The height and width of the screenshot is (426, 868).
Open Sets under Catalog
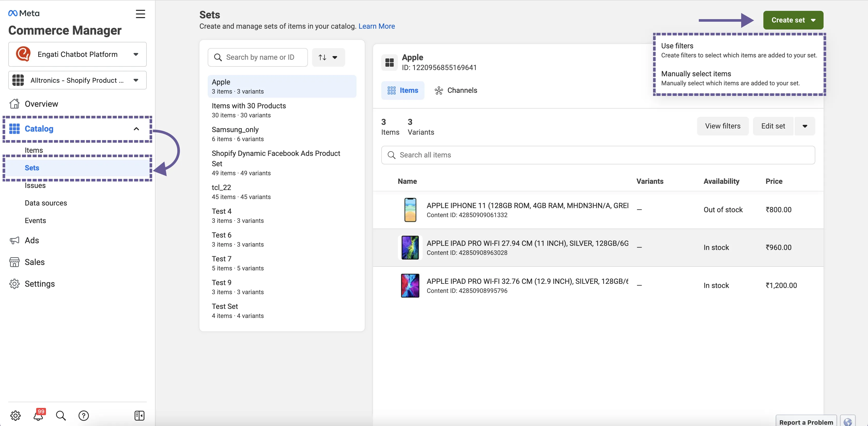pyautogui.click(x=78, y=168)
